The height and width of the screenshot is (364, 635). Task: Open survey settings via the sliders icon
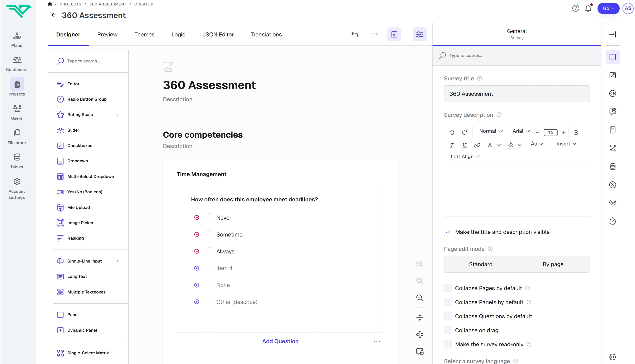[420, 34]
